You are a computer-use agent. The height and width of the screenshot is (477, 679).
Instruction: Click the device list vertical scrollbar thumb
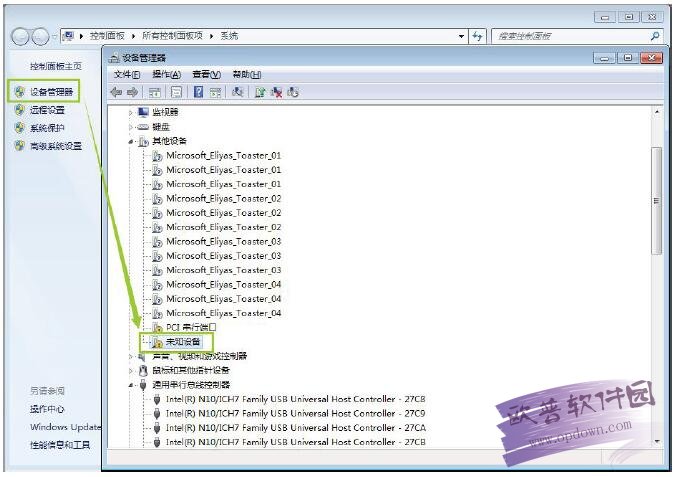tap(657, 201)
